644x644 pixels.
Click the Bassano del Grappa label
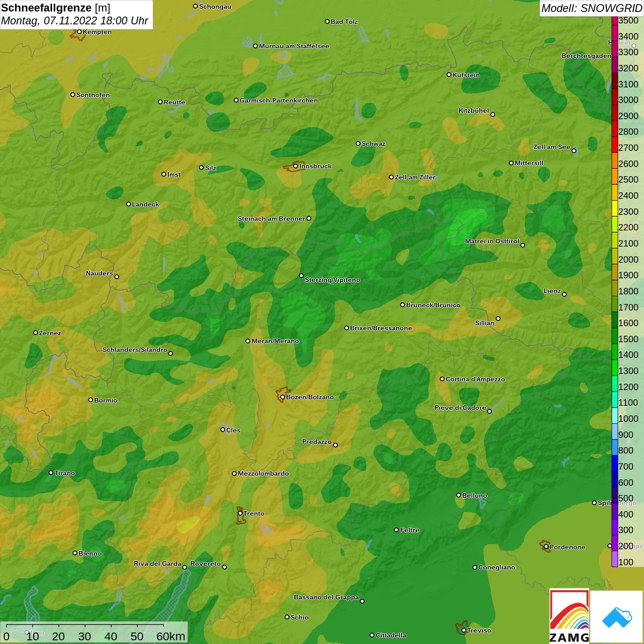tap(326, 597)
